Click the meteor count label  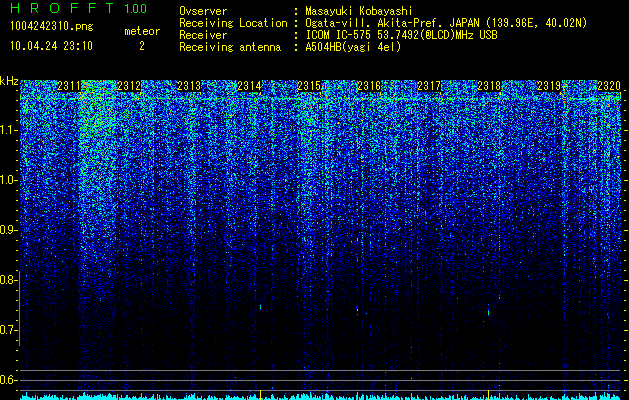142,31
